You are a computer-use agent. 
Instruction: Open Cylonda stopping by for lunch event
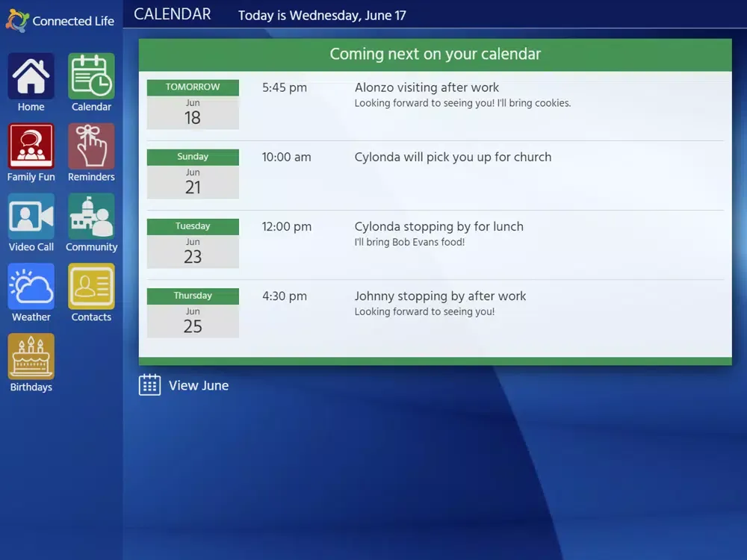(x=438, y=226)
